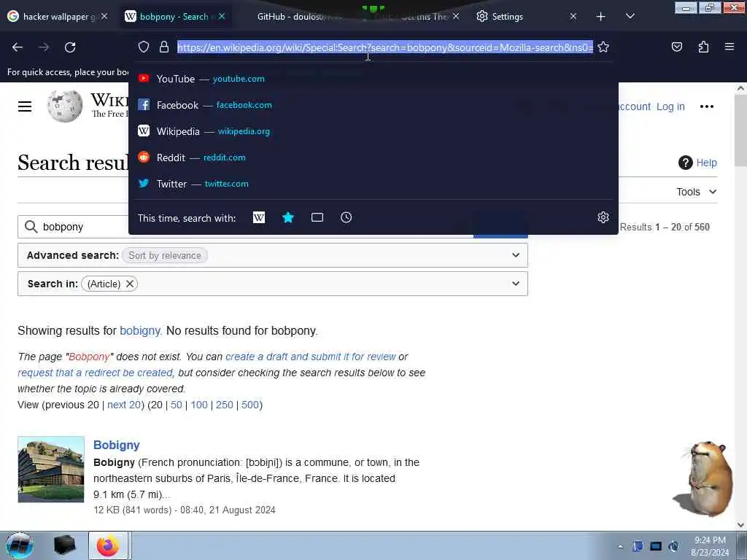Open a new tab with the plus button
Viewport: 747px width, 560px height.
[601, 17]
